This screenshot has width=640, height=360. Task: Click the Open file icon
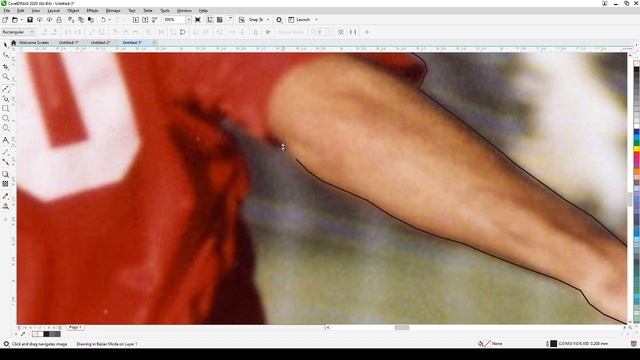[15, 20]
